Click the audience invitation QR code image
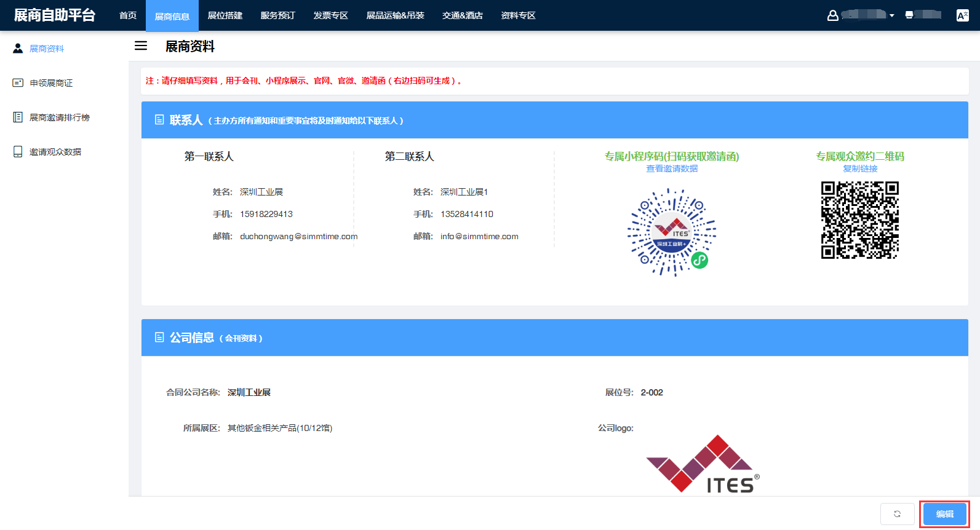 pyautogui.click(x=860, y=220)
